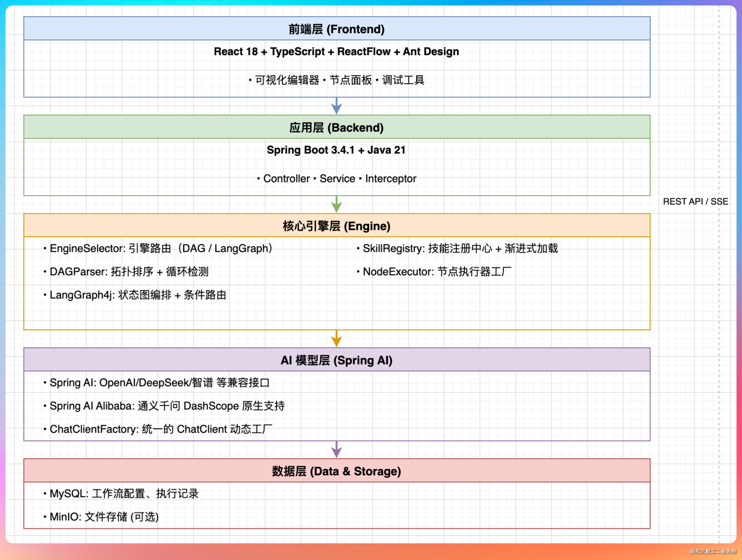The image size is (742, 560).
Task: Select the 应用层 (Backend) header
Action: [x=337, y=128]
